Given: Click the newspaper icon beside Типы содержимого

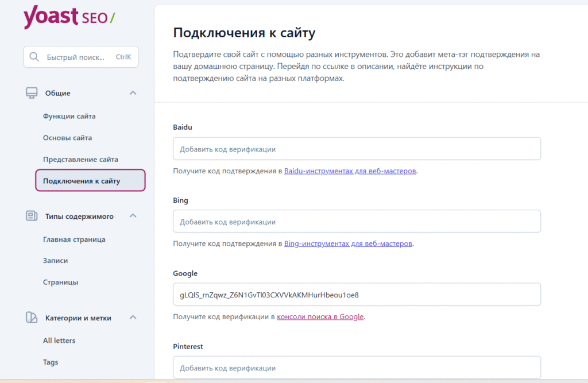Looking at the screenshot, I should pyautogui.click(x=32, y=216).
